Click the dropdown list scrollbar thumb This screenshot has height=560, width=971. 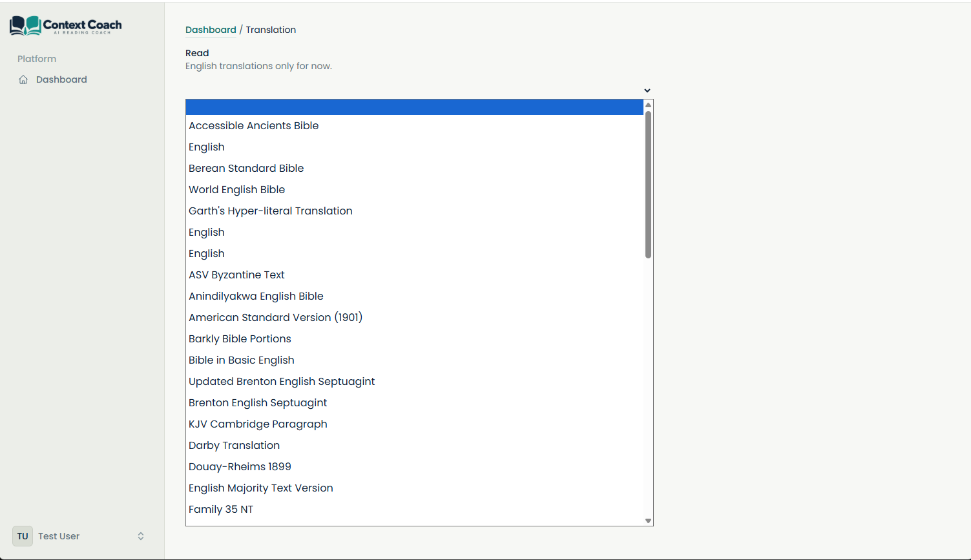pos(648,185)
